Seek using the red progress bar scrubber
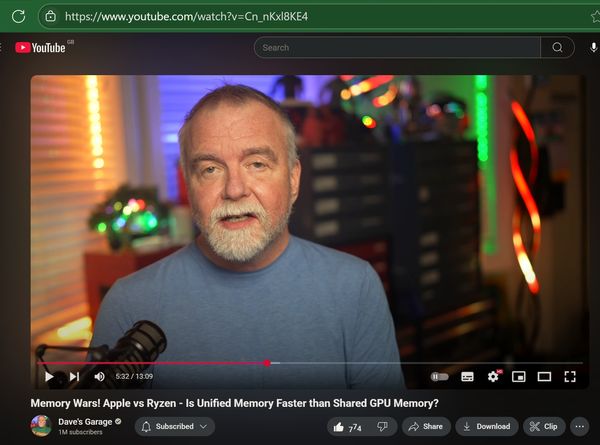The image size is (600, 445). [x=267, y=363]
